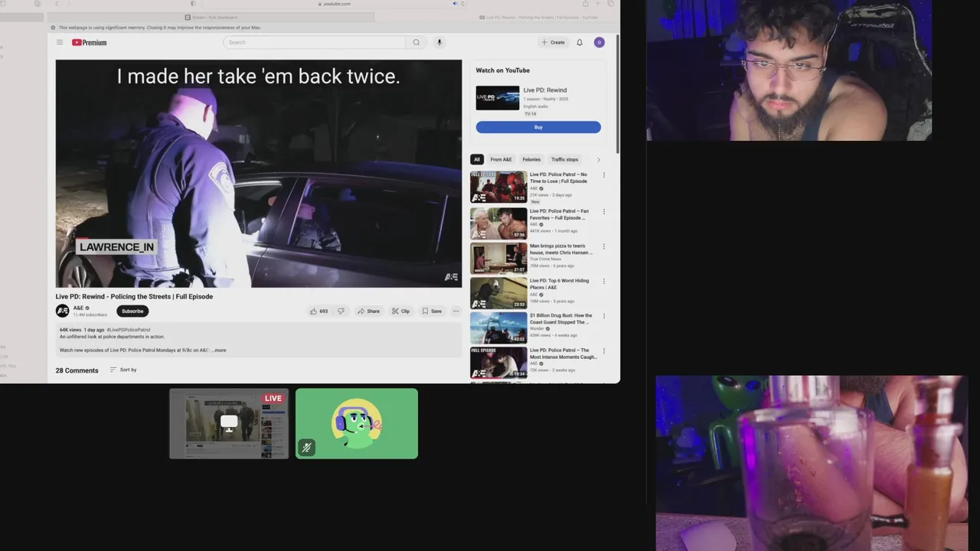Screen dimensions: 980x551
Task: Open more actions ellipsis beside Save
Action: (x=456, y=311)
